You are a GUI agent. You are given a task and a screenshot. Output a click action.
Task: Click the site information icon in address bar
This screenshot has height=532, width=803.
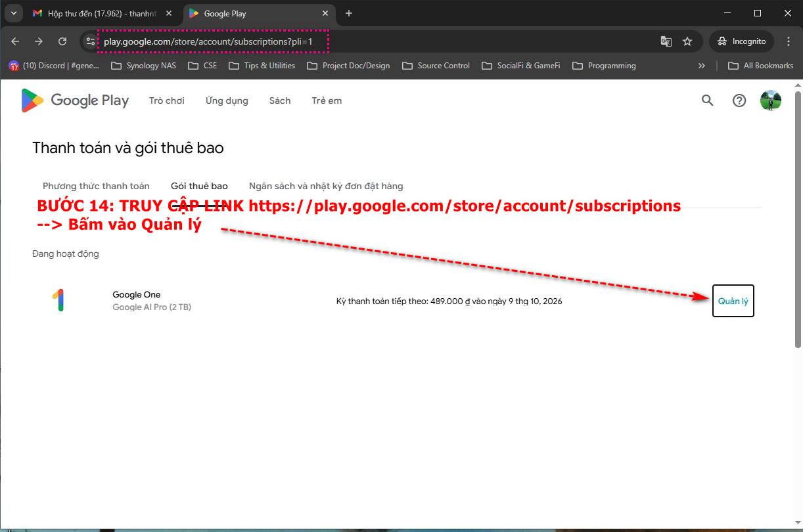[x=91, y=41]
